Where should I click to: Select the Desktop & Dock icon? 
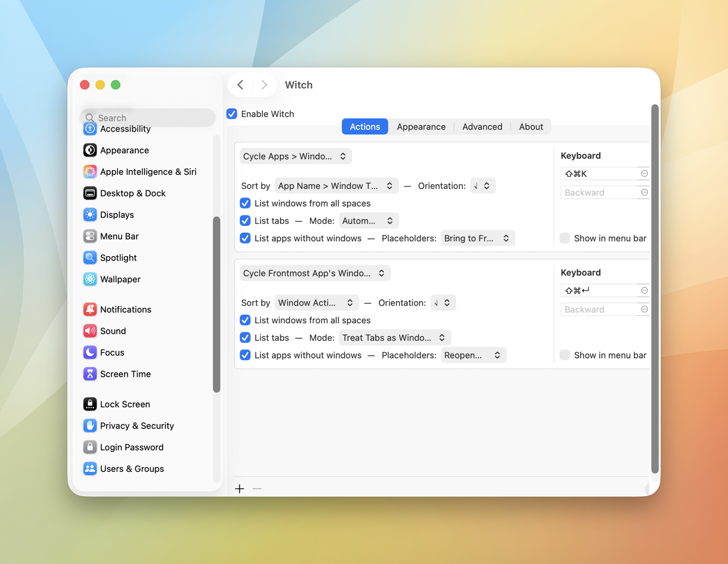pos(90,194)
